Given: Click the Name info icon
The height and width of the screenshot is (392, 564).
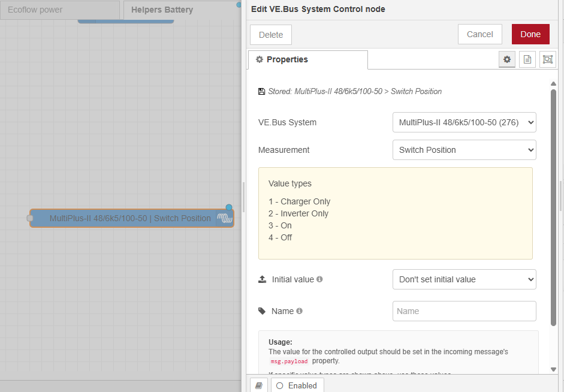Looking at the screenshot, I should point(299,310).
